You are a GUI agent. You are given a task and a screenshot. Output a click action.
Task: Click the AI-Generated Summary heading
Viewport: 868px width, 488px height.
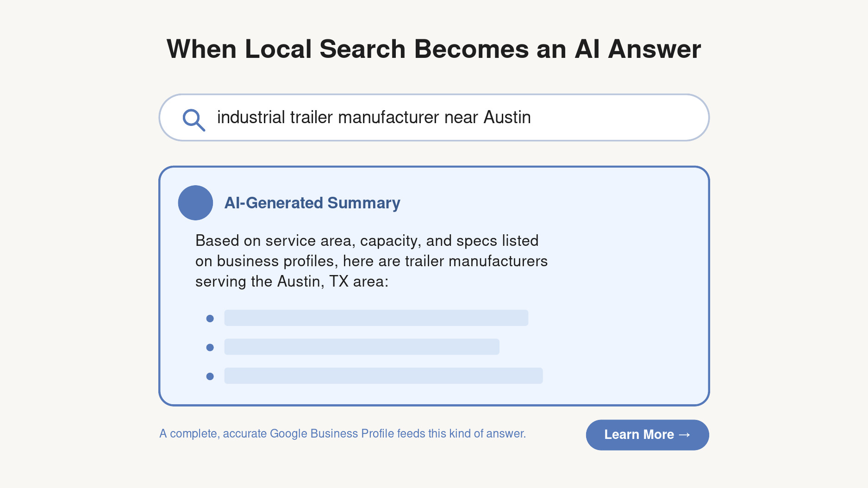point(312,203)
